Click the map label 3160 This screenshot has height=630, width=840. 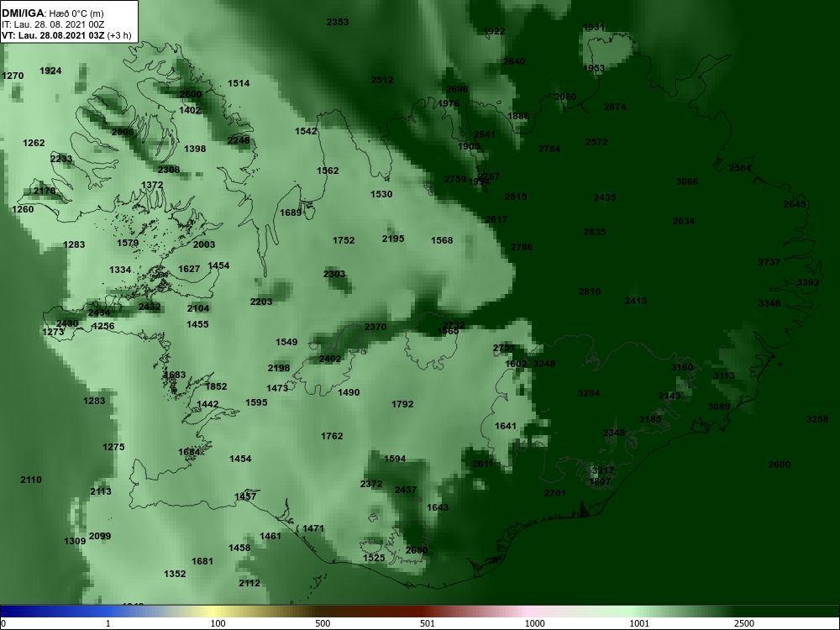pos(682,367)
